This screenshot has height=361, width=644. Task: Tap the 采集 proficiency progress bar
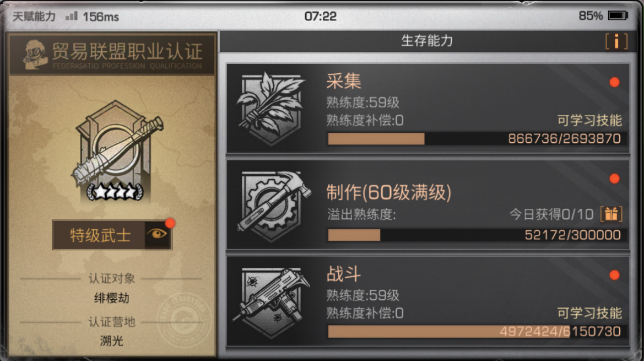coord(477,139)
